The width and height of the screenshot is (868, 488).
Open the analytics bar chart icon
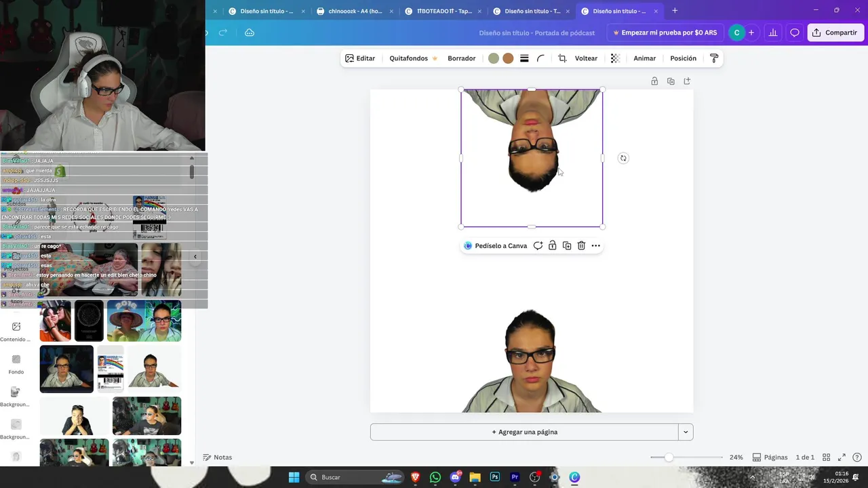click(x=772, y=33)
